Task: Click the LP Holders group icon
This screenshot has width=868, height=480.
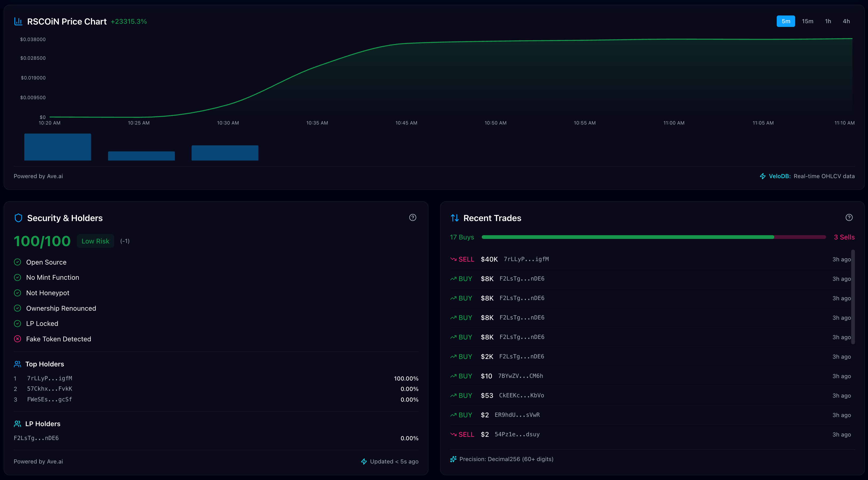Action: pyautogui.click(x=18, y=423)
